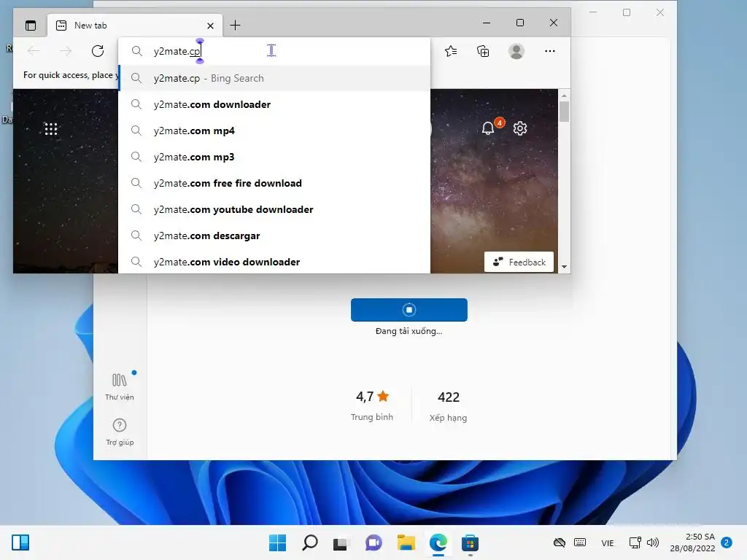Select y2mate.cp Bing Search suggestion
747x560 pixels.
tap(274, 78)
